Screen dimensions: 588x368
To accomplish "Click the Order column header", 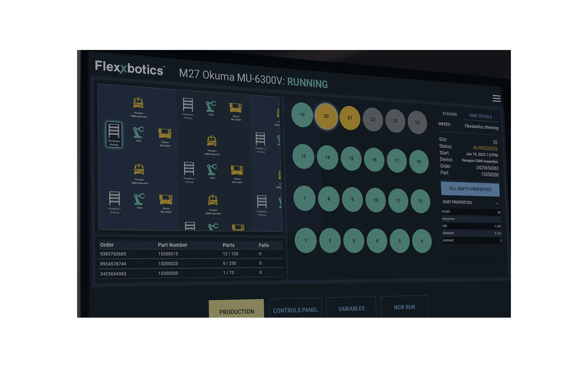I will pos(107,244).
